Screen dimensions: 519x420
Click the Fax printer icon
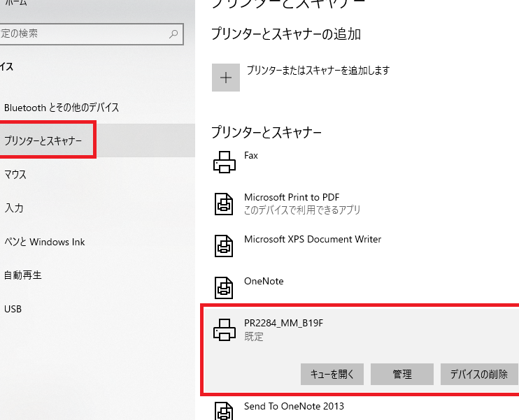pyautogui.click(x=224, y=161)
